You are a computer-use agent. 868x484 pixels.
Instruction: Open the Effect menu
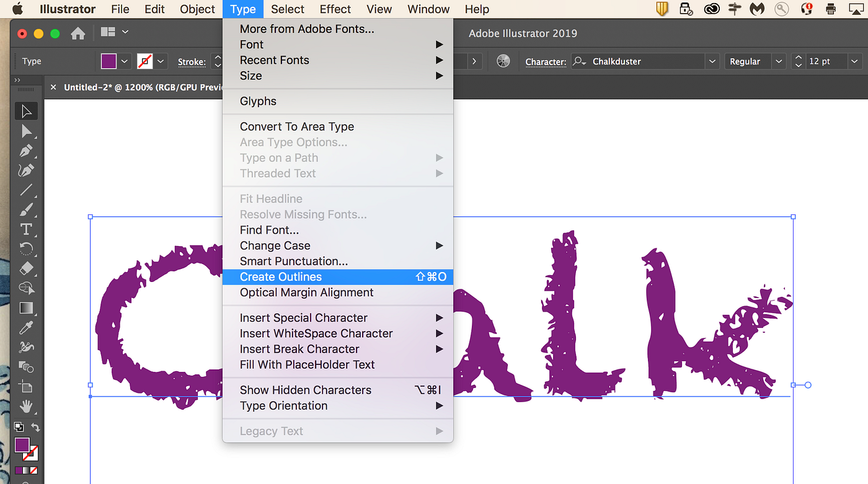click(335, 9)
